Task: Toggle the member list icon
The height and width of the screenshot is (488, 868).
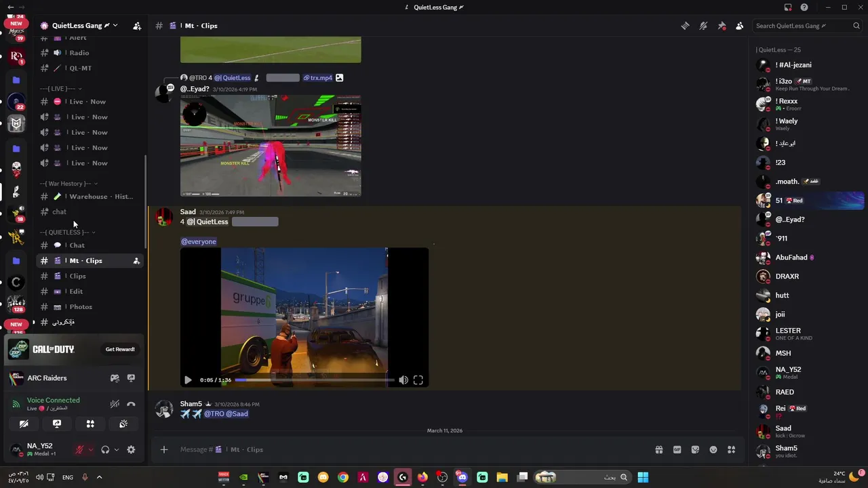Action: click(x=739, y=26)
